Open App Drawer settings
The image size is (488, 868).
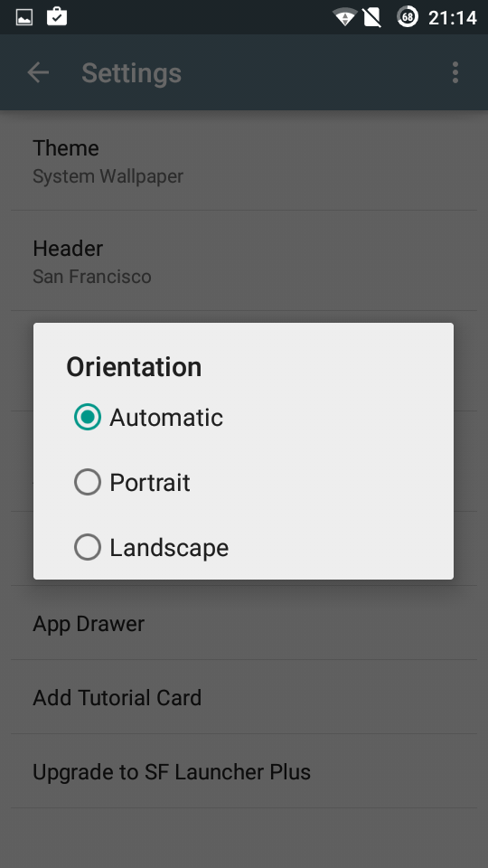[244, 623]
